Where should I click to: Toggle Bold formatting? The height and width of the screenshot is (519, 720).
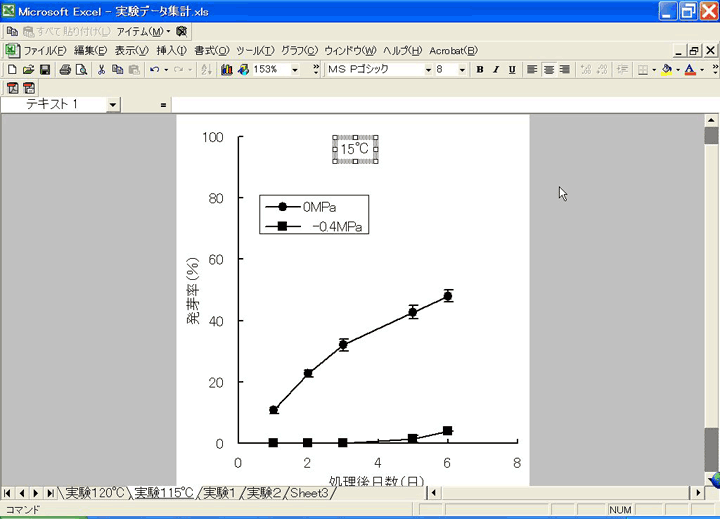[480, 70]
